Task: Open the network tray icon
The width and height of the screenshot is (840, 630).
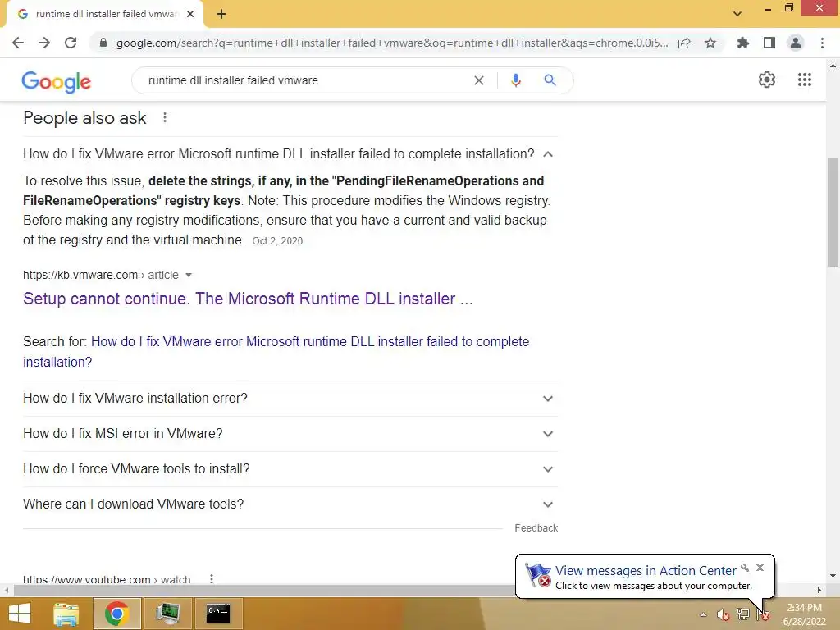Action: click(743, 614)
